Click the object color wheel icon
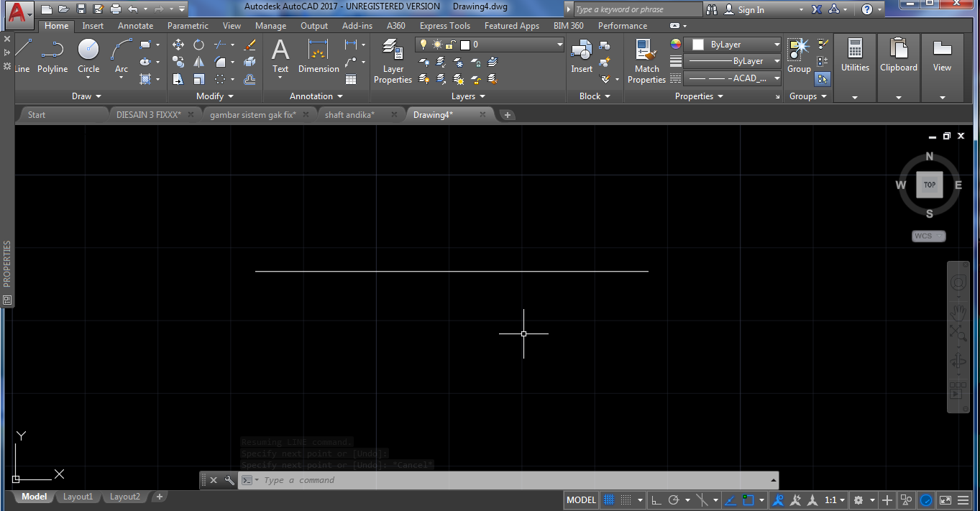 click(x=676, y=45)
